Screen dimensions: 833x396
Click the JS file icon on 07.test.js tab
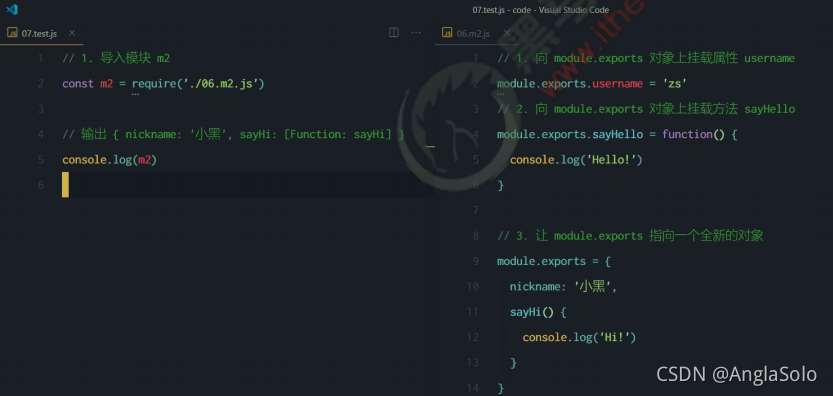[12, 33]
